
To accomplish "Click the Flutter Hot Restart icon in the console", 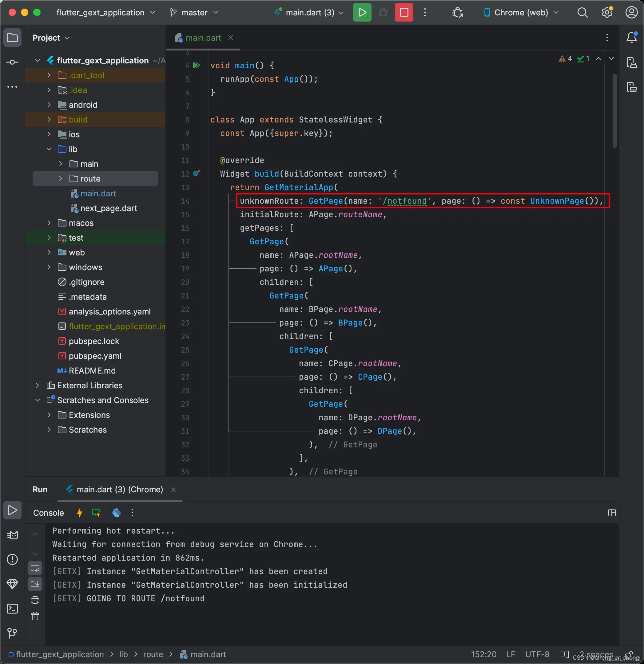I will tap(96, 513).
